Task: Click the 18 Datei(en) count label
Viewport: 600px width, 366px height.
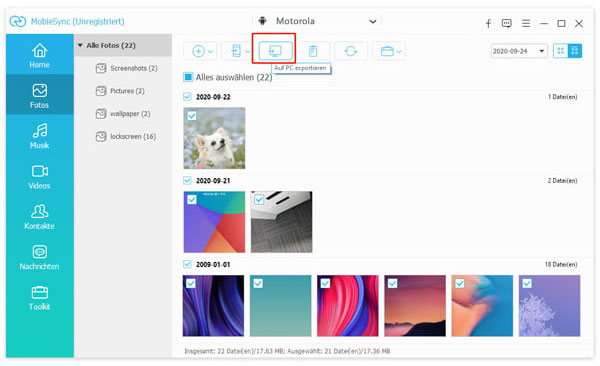Action: [561, 265]
